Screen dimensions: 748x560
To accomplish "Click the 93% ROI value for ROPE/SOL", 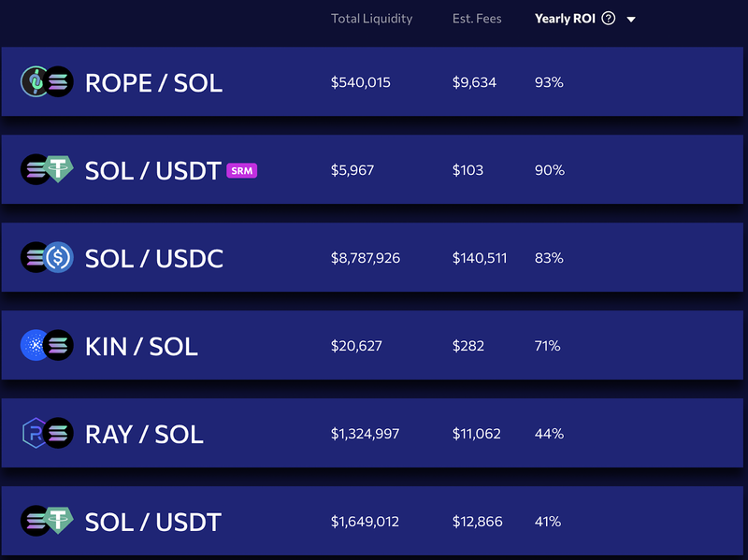I will (549, 82).
